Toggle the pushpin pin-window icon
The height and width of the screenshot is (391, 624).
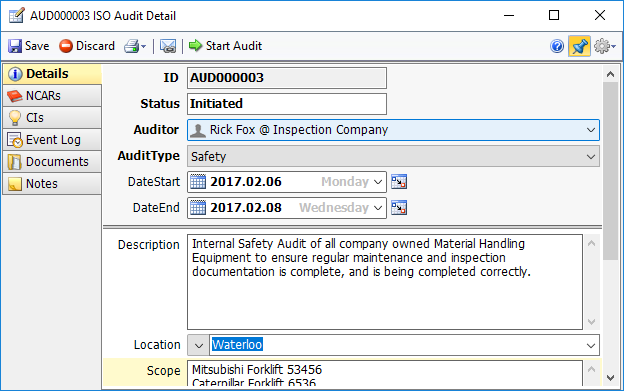coord(579,46)
